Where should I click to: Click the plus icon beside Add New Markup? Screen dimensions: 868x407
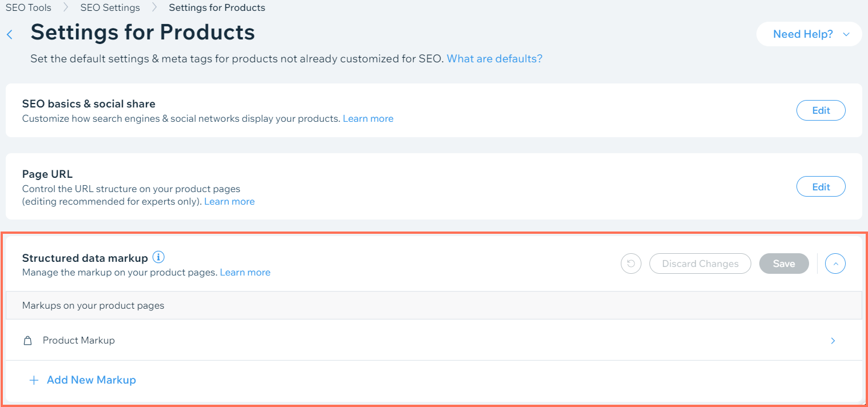point(34,380)
